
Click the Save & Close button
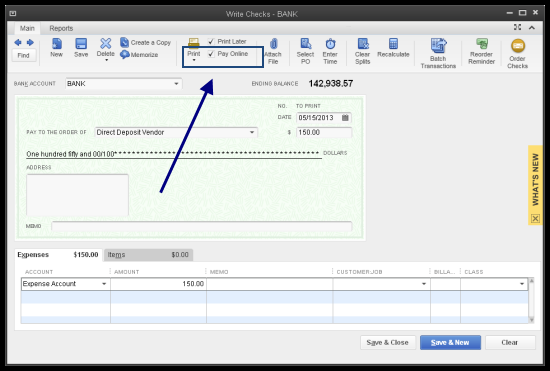pyautogui.click(x=388, y=343)
